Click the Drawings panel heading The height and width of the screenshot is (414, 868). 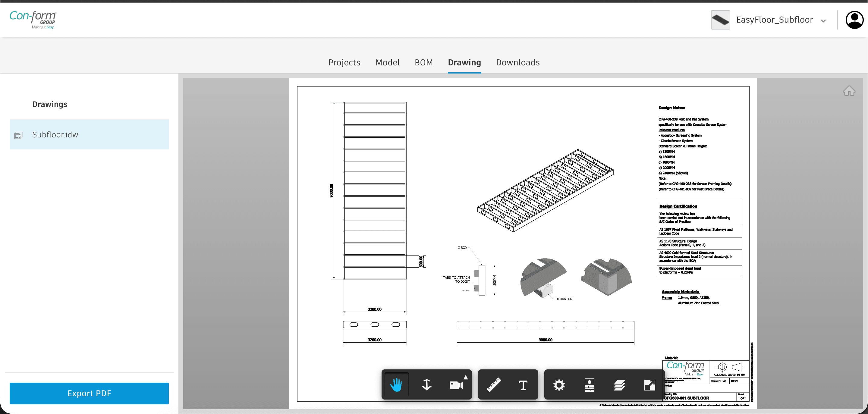(50, 105)
